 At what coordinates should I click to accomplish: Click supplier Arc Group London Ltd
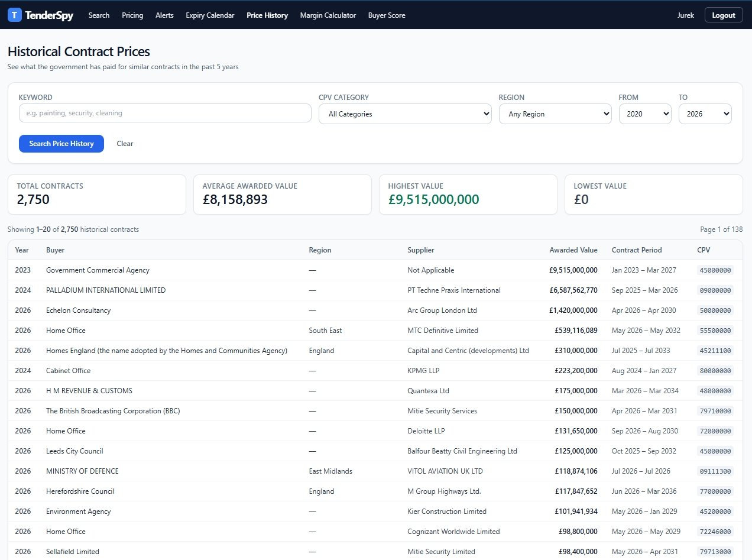click(x=442, y=310)
